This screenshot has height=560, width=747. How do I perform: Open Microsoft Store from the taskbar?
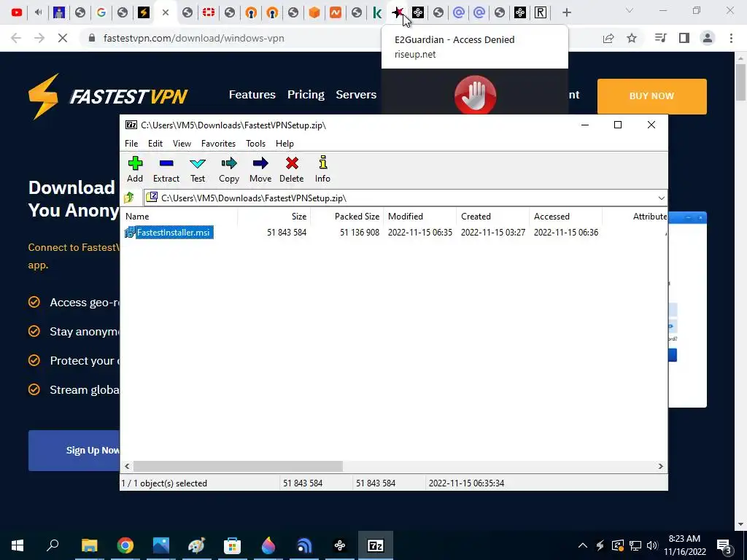tap(232, 545)
